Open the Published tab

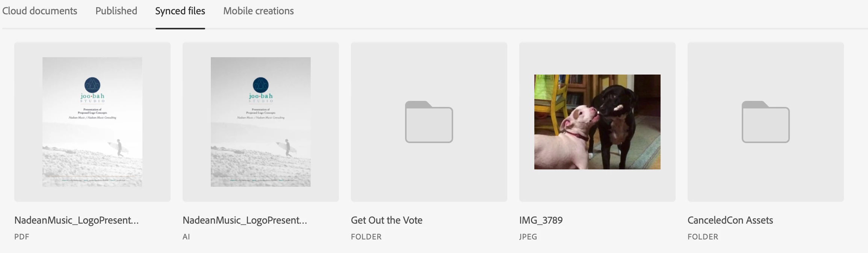click(x=116, y=11)
